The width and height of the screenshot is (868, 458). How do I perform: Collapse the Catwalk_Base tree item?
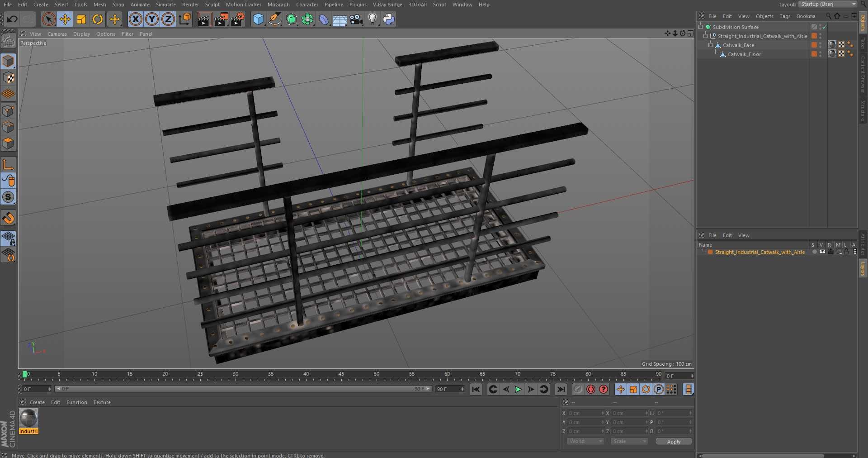pos(710,45)
